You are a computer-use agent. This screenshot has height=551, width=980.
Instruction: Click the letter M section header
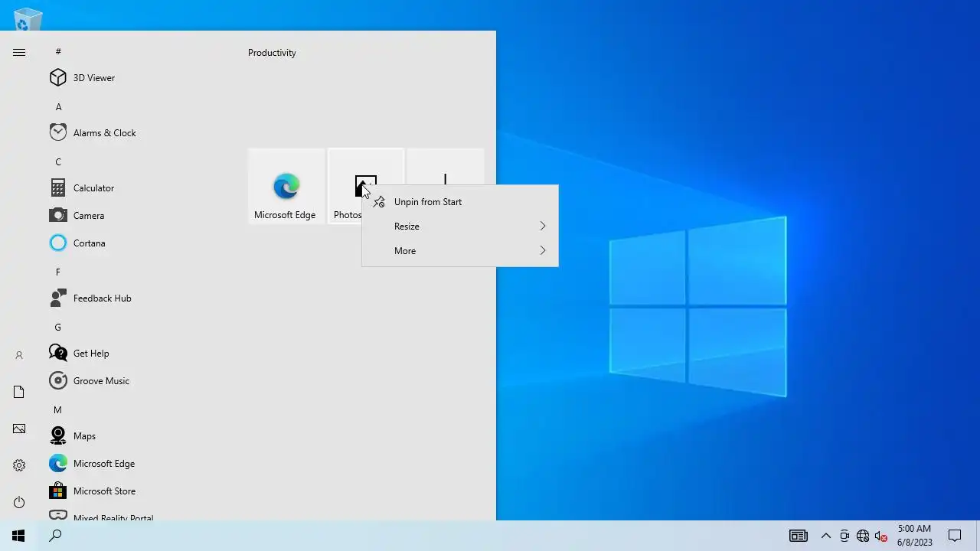click(x=58, y=410)
